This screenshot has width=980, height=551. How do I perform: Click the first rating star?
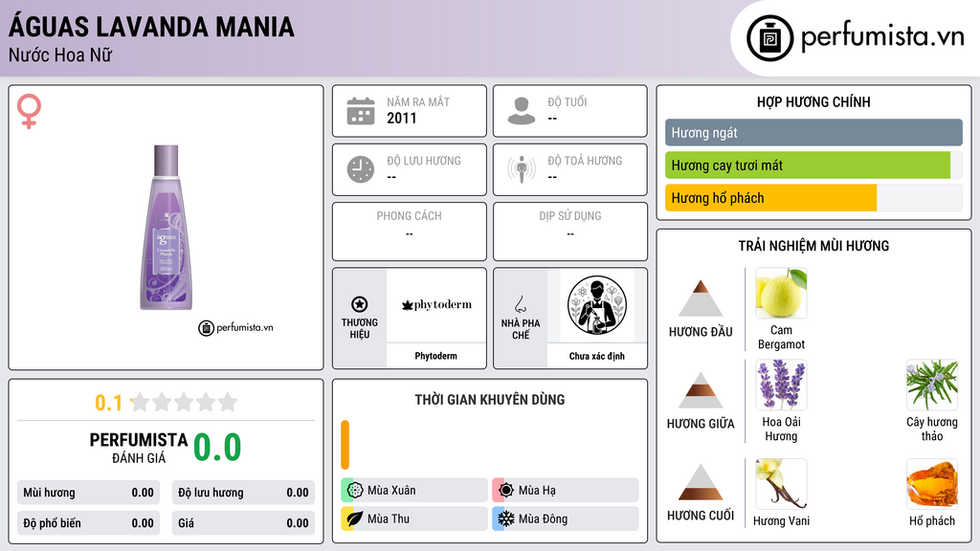coord(140,402)
